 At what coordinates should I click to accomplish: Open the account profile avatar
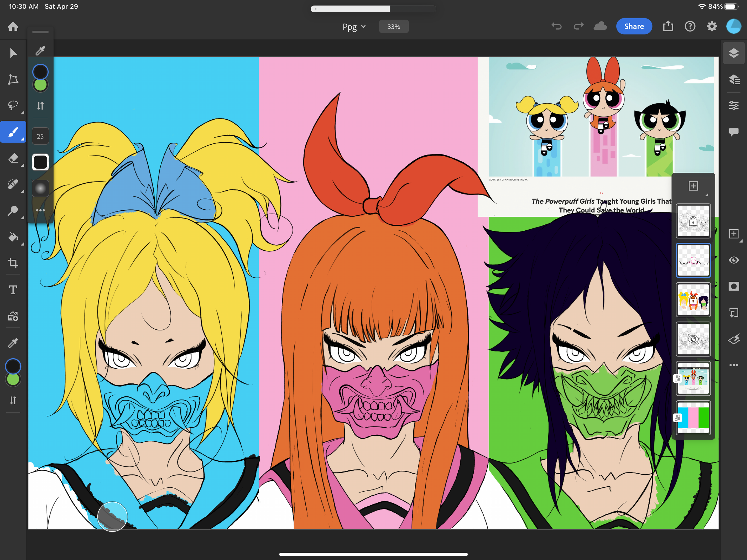pos(734,26)
